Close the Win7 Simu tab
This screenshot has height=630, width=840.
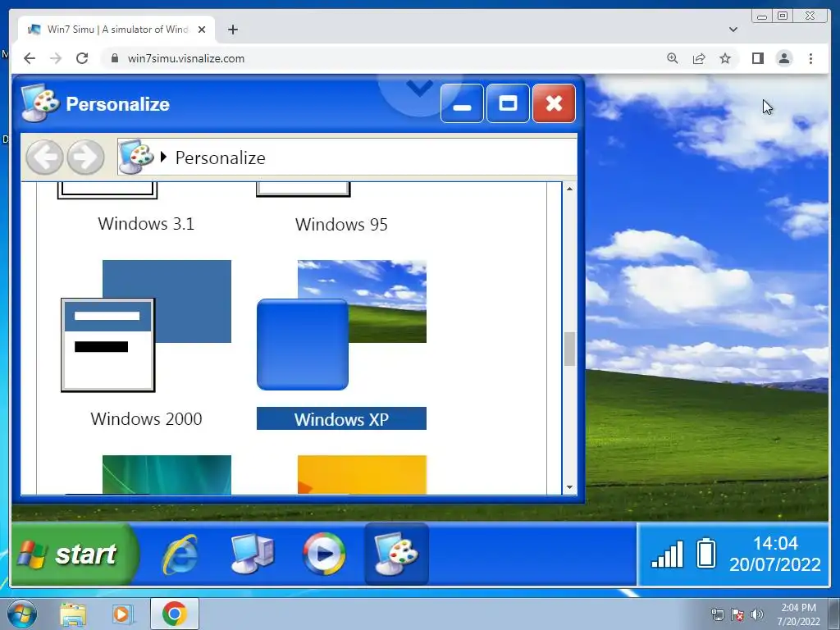(202, 30)
